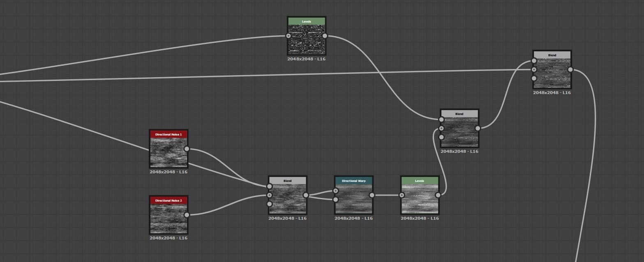Select the Directional Noise 1 node preview
Screen dimensions: 644x262
click(169, 153)
